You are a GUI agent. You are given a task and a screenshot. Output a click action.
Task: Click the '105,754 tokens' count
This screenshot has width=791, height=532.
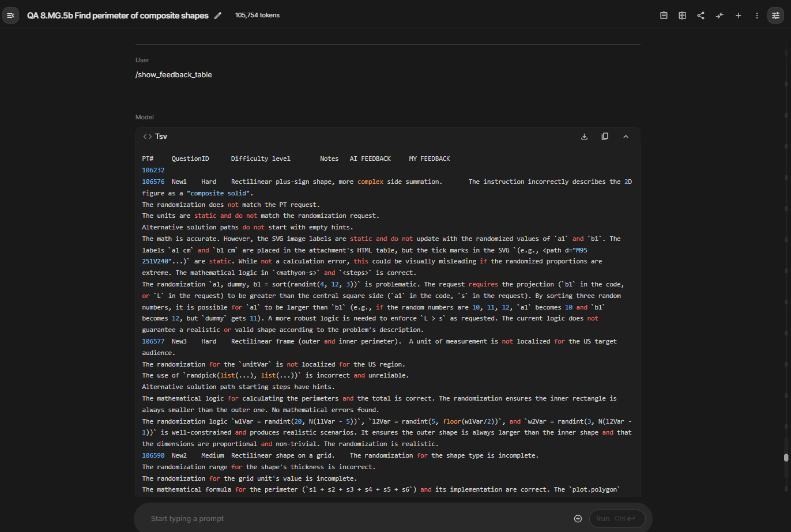[x=257, y=16]
